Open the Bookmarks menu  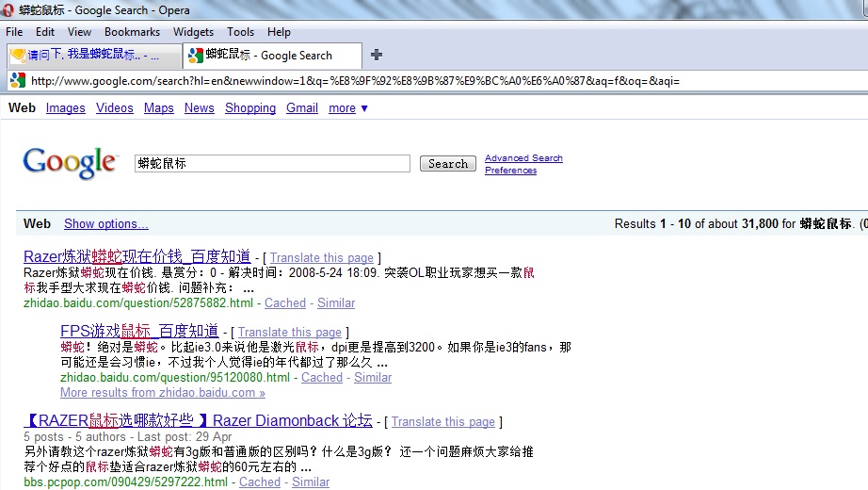click(x=132, y=32)
